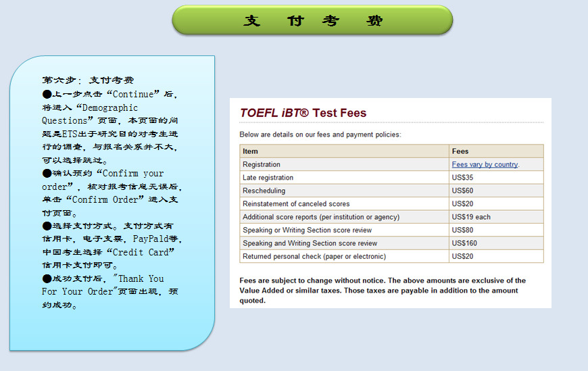
Task: Click the 'US$19 each' fee cell
Action: tap(471, 217)
